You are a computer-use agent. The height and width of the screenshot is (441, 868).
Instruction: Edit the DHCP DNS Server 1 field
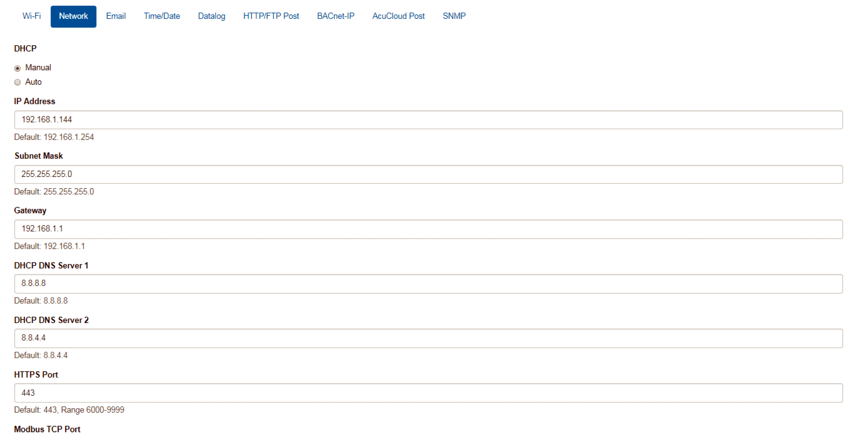pos(428,283)
